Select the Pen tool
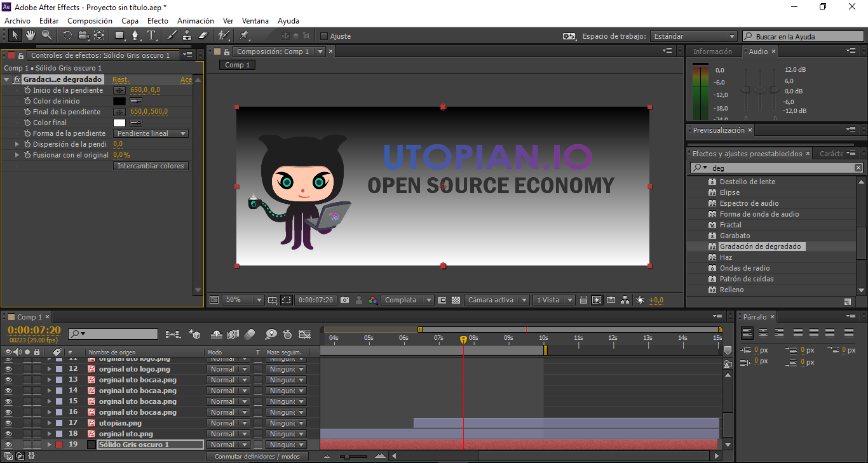Image resolution: width=868 pixels, height=463 pixels. pyautogui.click(x=135, y=36)
